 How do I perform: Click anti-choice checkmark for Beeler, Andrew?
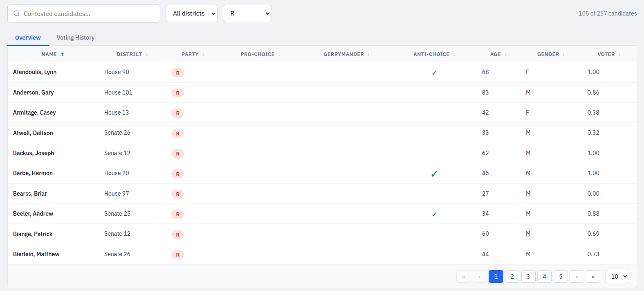434,214
